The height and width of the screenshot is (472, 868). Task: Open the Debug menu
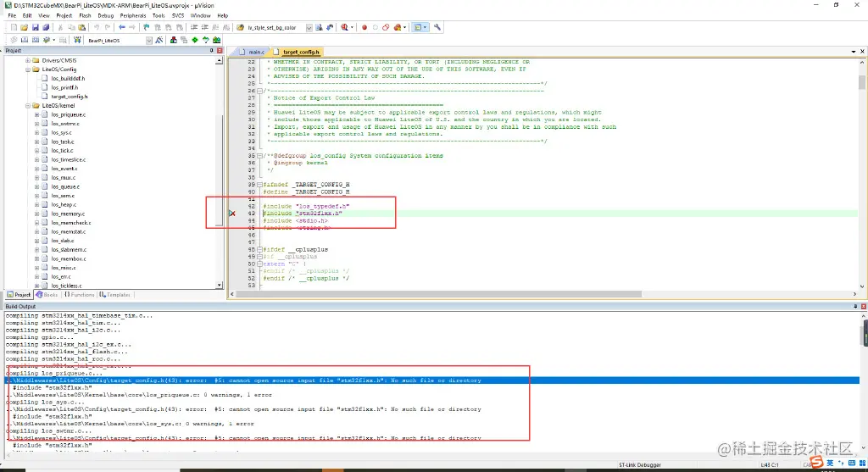point(105,15)
